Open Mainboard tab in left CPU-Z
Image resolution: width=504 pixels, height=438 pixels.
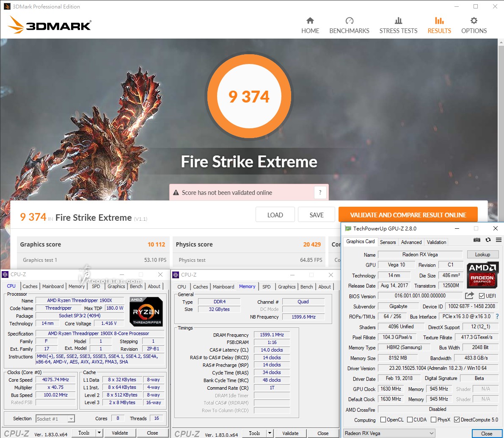coord(53,286)
